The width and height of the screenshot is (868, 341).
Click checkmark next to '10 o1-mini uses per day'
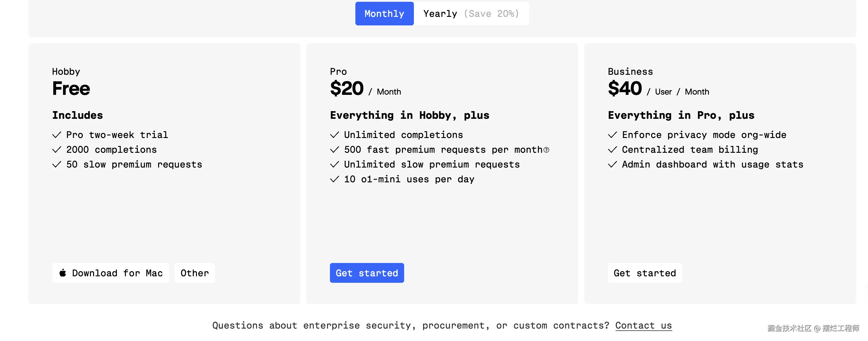coord(334,179)
